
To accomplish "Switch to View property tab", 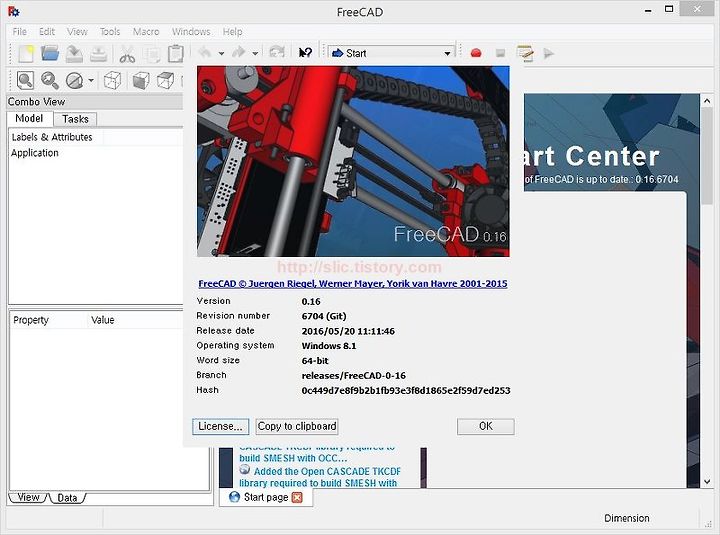I will tap(28, 497).
